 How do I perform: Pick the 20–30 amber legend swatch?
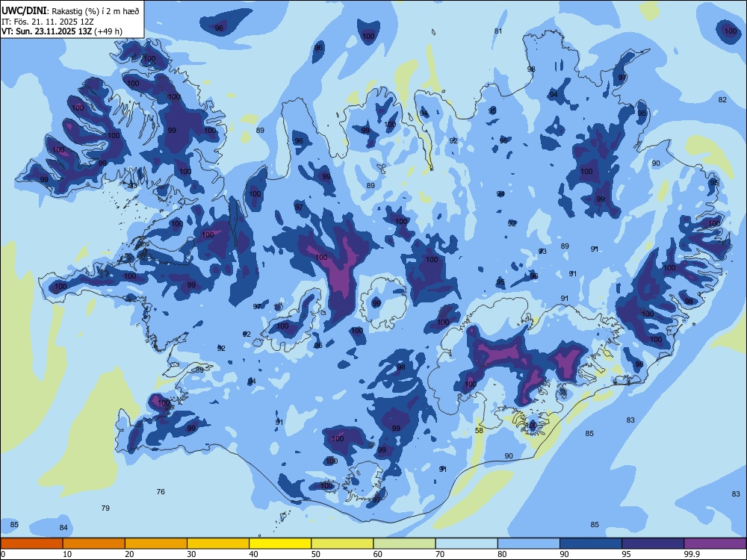[156, 544]
